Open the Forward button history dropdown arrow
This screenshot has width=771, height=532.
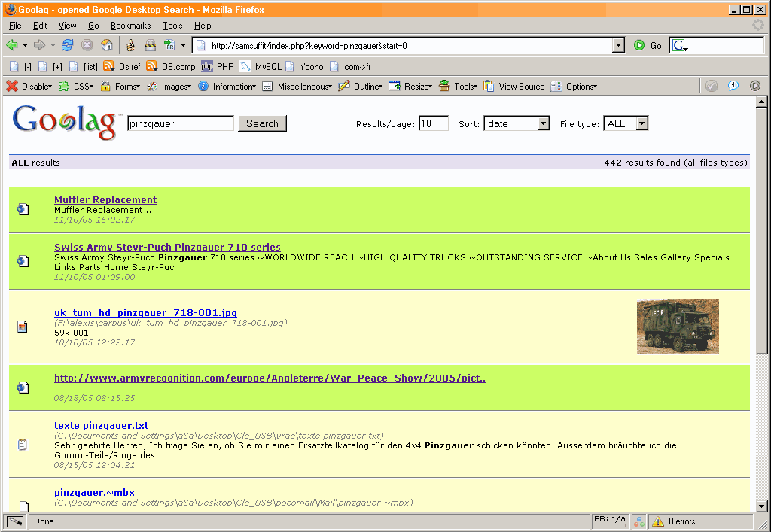point(53,45)
